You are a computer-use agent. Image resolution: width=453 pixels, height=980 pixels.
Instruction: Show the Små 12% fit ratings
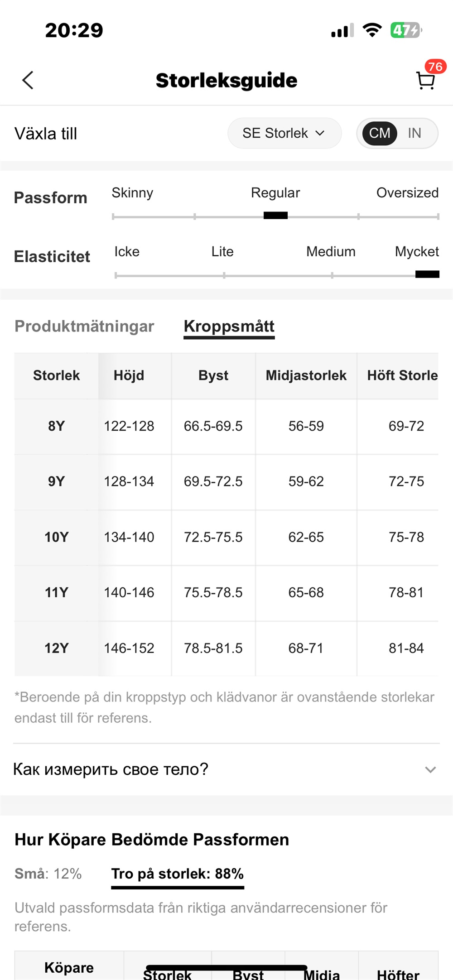tap(48, 873)
